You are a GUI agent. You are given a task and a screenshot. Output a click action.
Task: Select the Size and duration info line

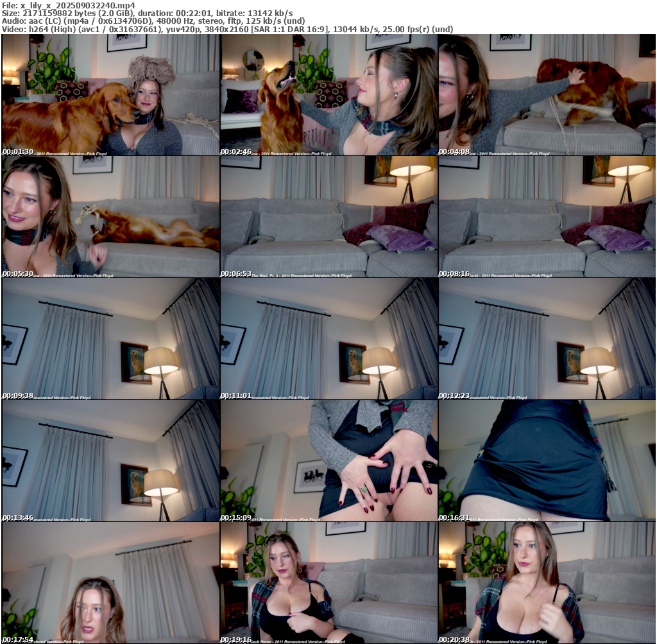pos(148,13)
